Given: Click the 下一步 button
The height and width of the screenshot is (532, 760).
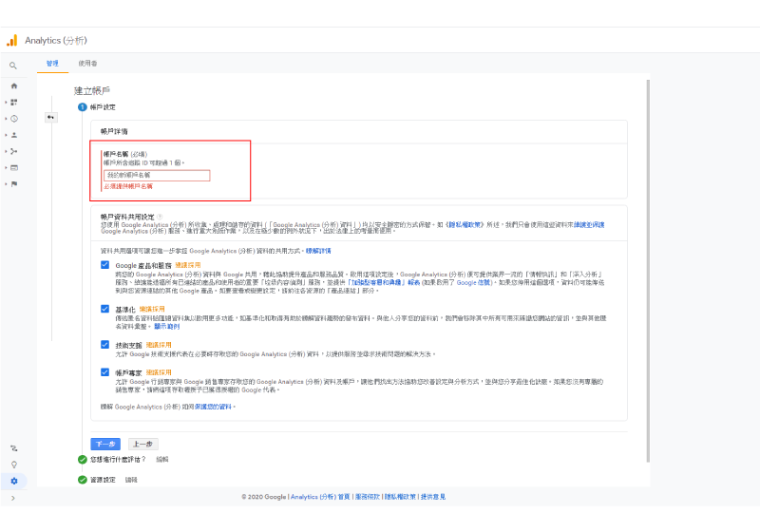Looking at the screenshot, I should coord(105,444).
